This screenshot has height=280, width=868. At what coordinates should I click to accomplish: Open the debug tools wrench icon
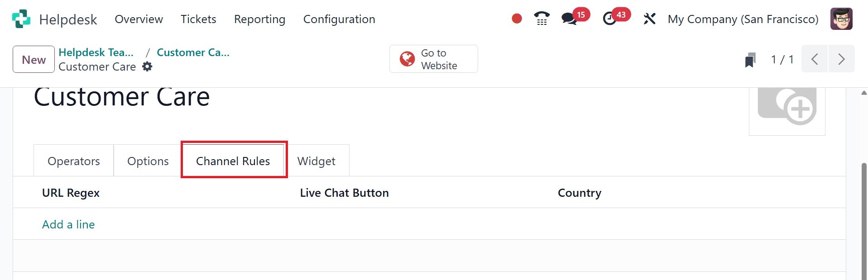point(649,19)
